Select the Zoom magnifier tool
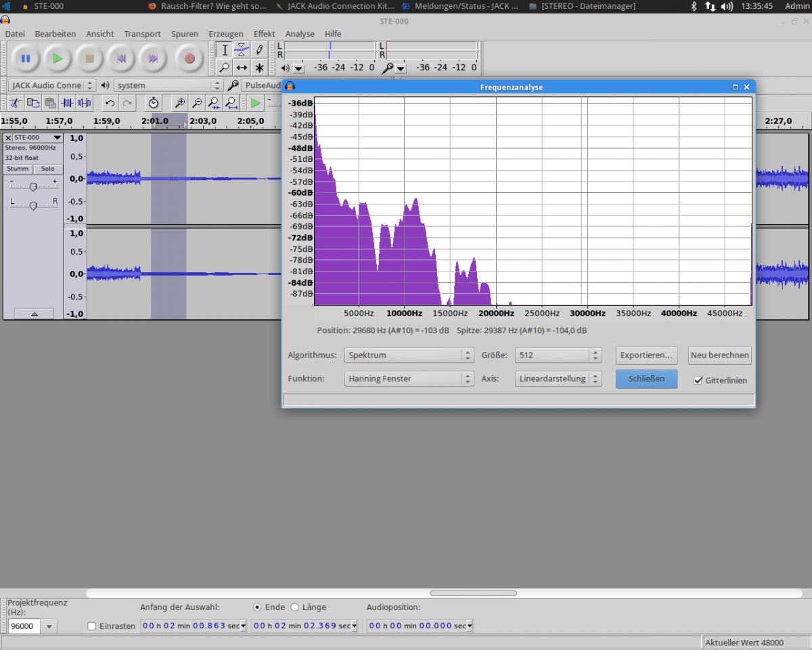 [x=225, y=68]
